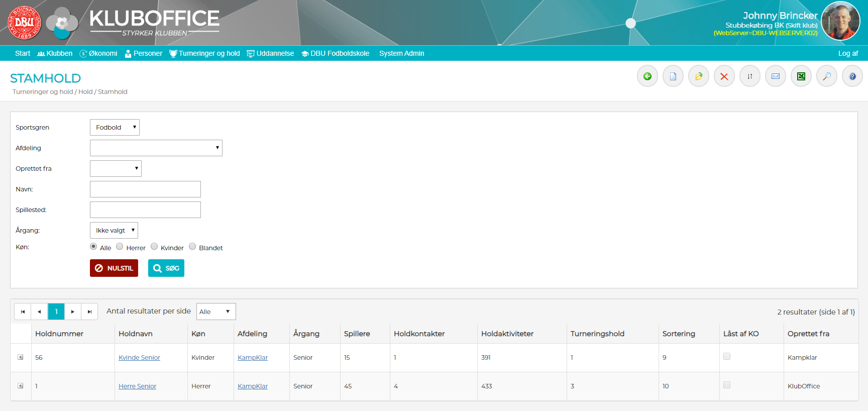Click the open folder icon
868x411 pixels.
click(699, 76)
